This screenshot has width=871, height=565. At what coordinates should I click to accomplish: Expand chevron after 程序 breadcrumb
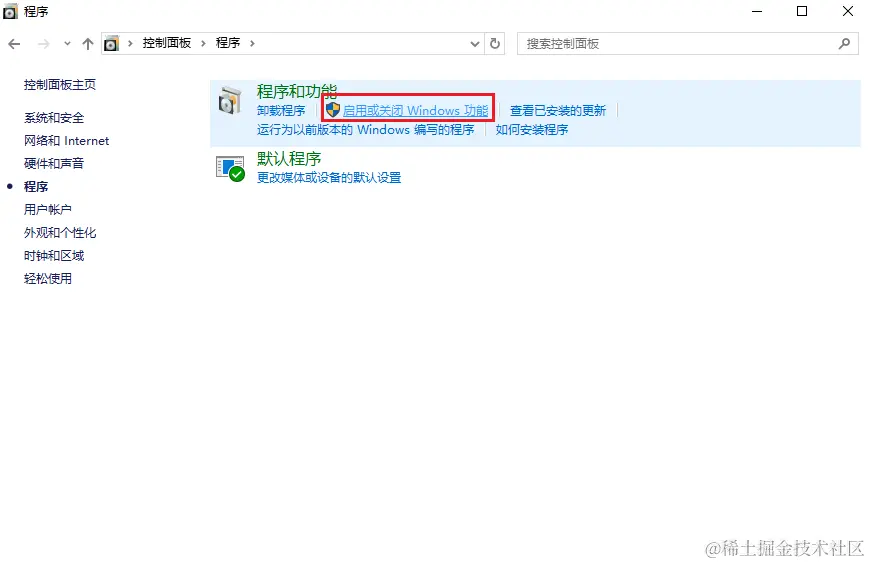pyautogui.click(x=252, y=43)
